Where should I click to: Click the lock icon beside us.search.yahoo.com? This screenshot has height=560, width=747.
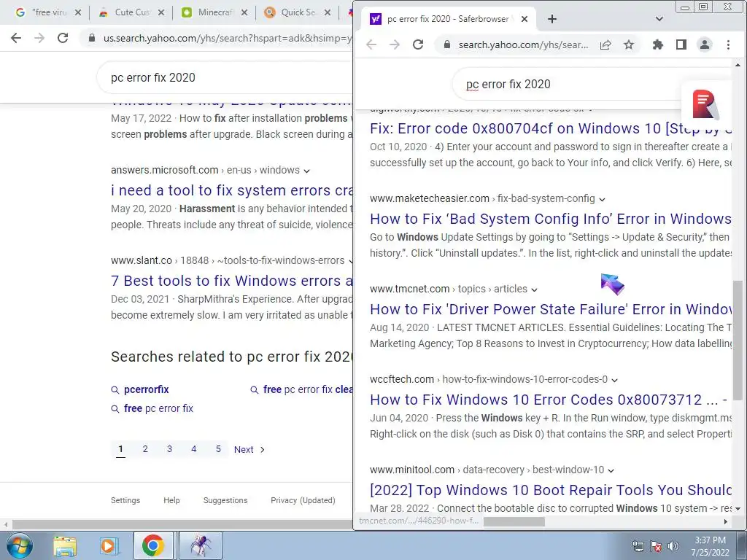[92, 38]
